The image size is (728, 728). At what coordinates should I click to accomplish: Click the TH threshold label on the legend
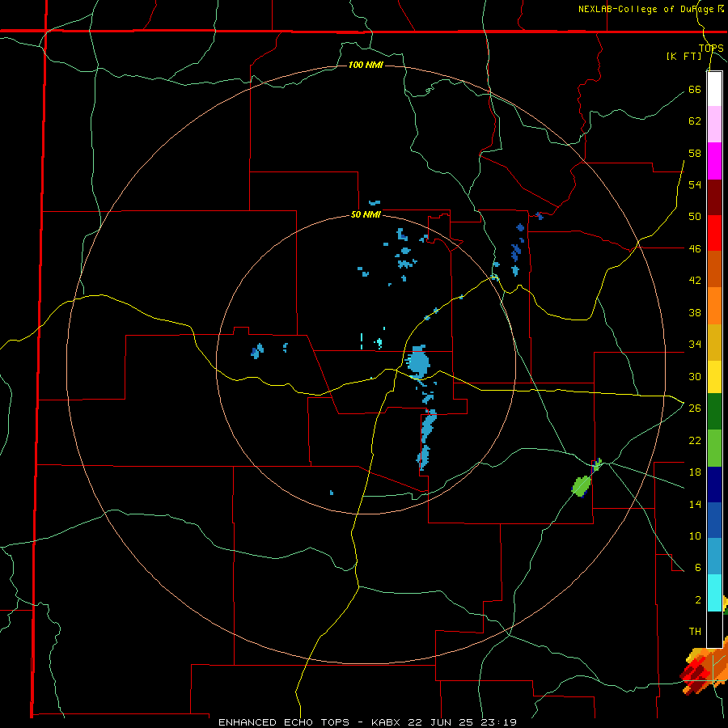coord(695,632)
